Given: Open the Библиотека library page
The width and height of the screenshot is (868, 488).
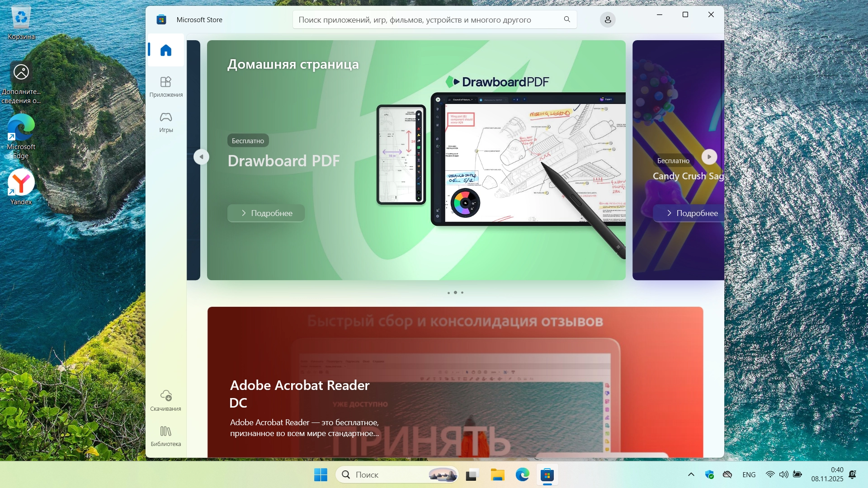Looking at the screenshot, I should pos(166,436).
